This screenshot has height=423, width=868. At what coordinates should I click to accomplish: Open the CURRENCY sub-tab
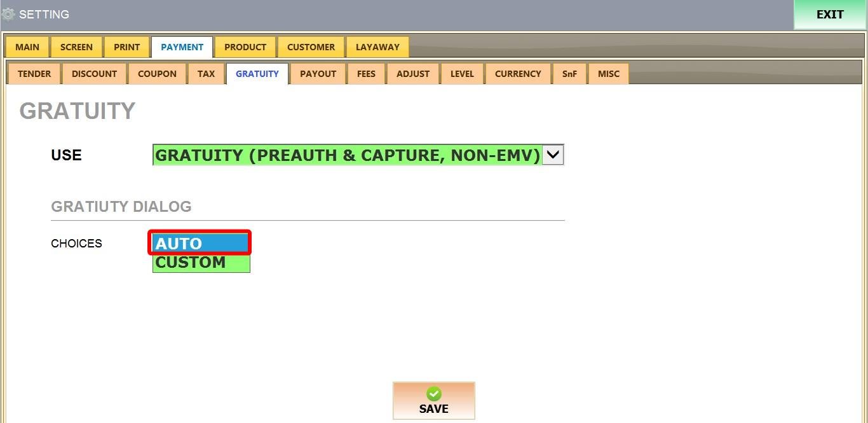pyautogui.click(x=518, y=74)
